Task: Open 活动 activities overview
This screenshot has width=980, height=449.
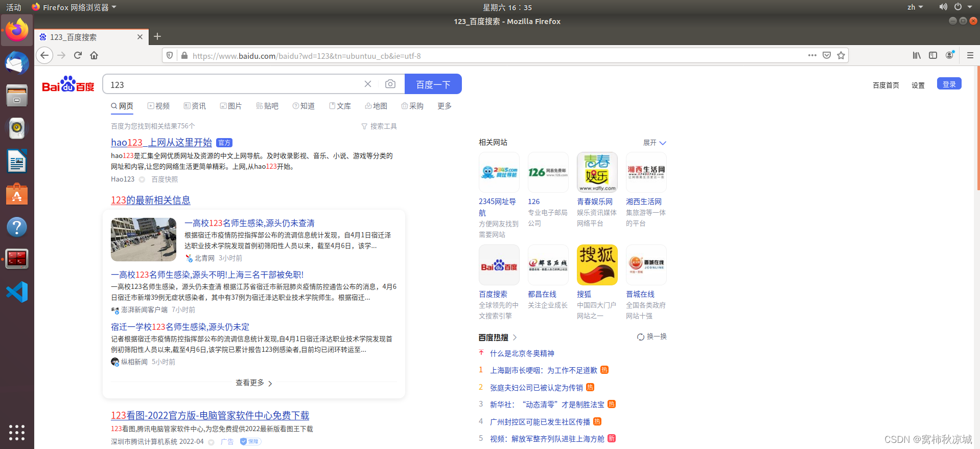Action: [x=14, y=7]
